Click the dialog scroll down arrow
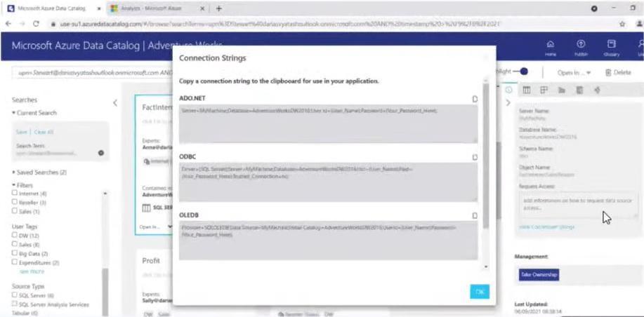Image resolution: width=644 pixels, height=317 pixels. 486,267
